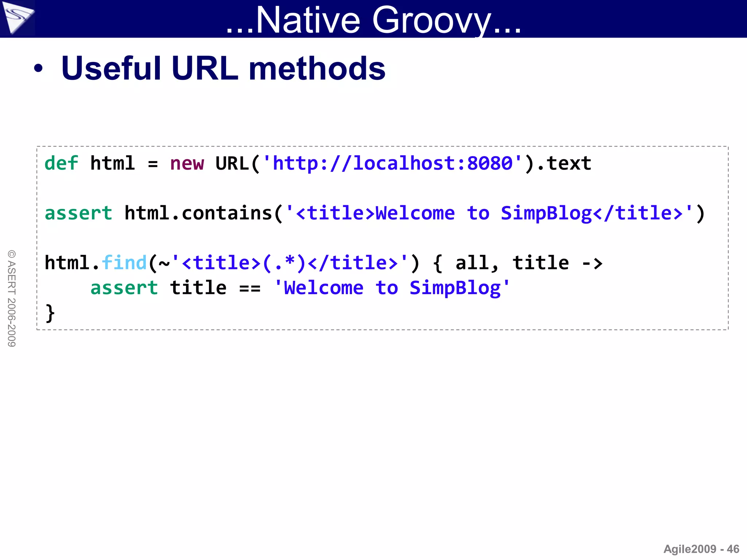Click 'html.contains(' in the assert line
This screenshot has width=747, height=560.
click(x=204, y=213)
